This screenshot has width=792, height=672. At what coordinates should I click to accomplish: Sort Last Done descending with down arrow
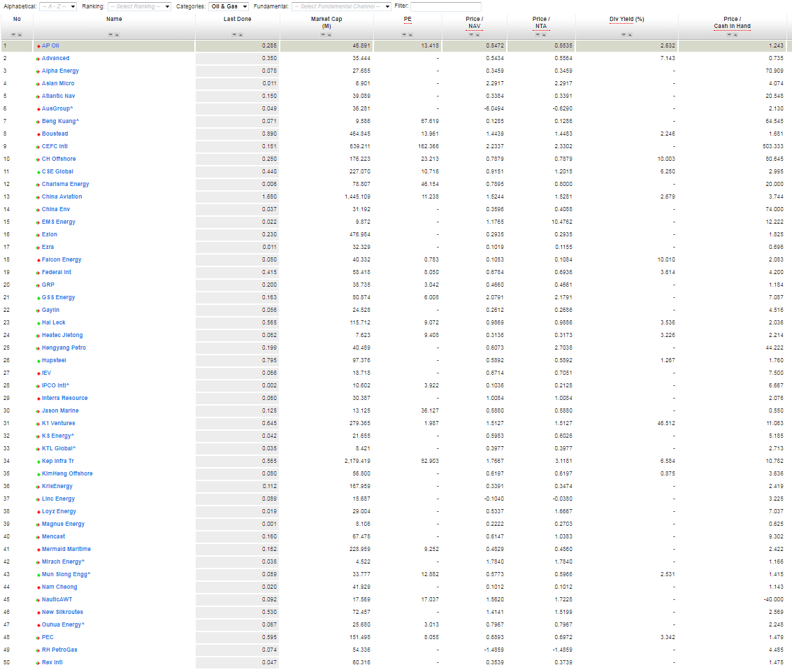coord(234,35)
